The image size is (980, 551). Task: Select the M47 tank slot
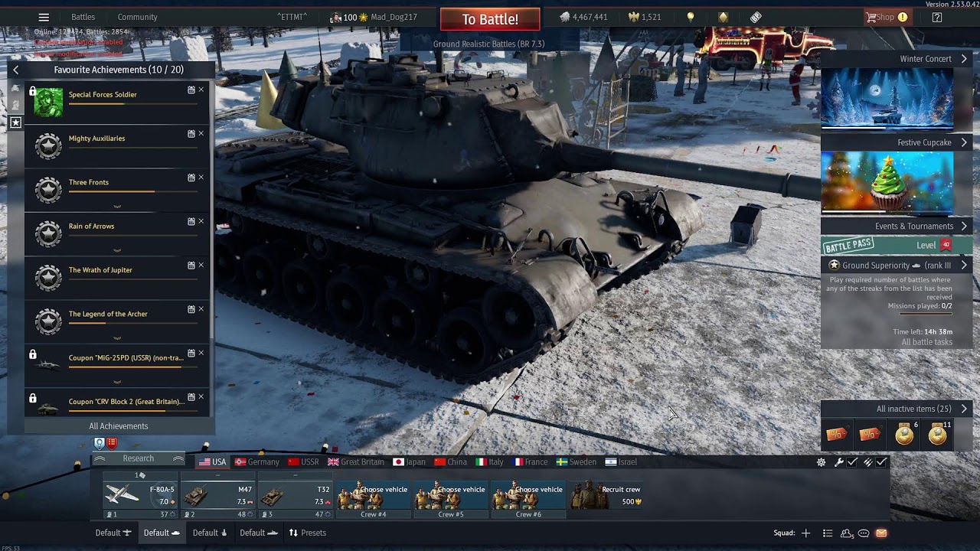(x=218, y=497)
